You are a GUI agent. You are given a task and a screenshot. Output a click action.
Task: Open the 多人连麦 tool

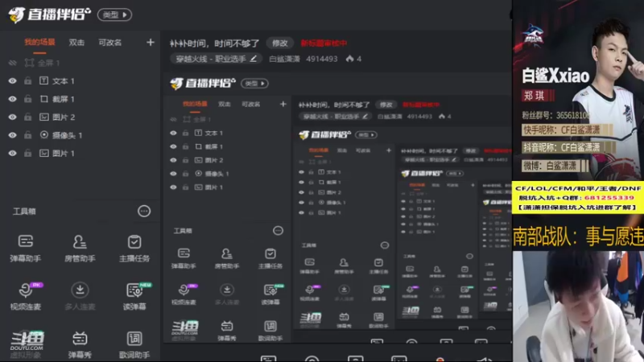80,296
